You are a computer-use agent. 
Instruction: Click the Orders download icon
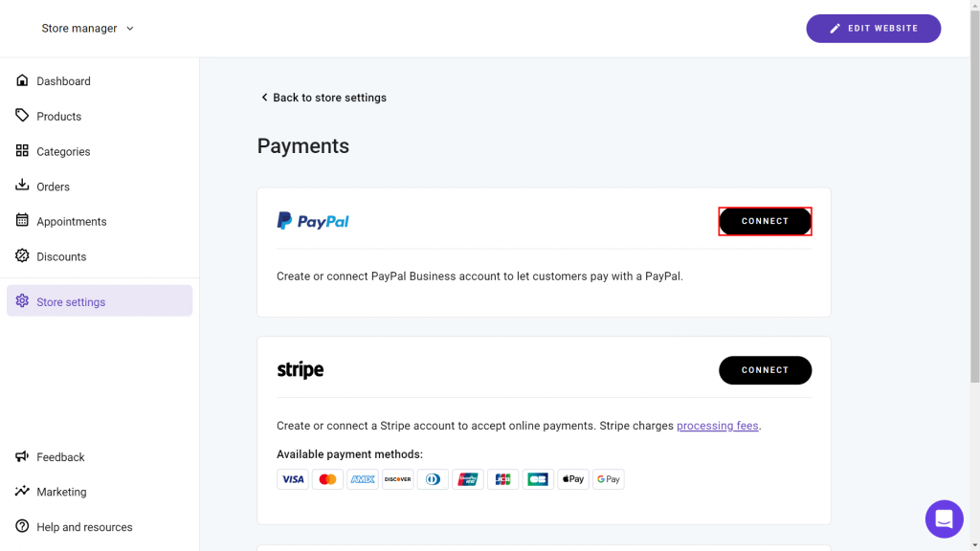22,186
